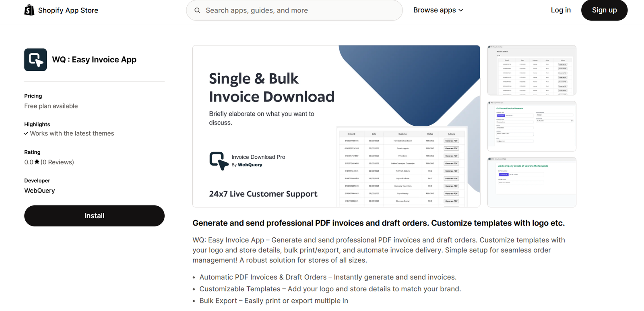This screenshot has width=644, height=311.
Task: Focus the search apps input field
Action: [298, 10]
